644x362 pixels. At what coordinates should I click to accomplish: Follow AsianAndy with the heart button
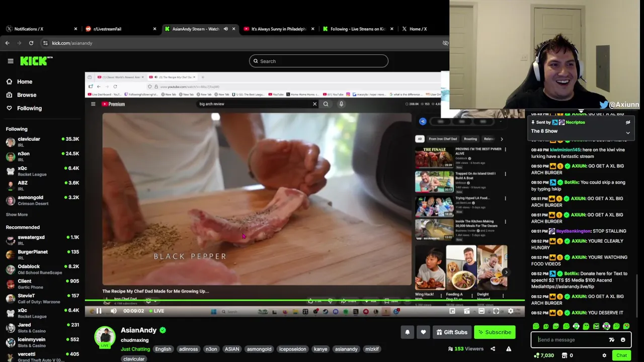pyautogui.click(x=423, y=332)
